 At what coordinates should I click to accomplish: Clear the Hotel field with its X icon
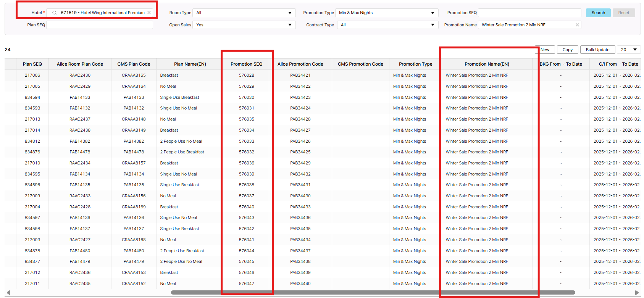click(x=149, y=13)
